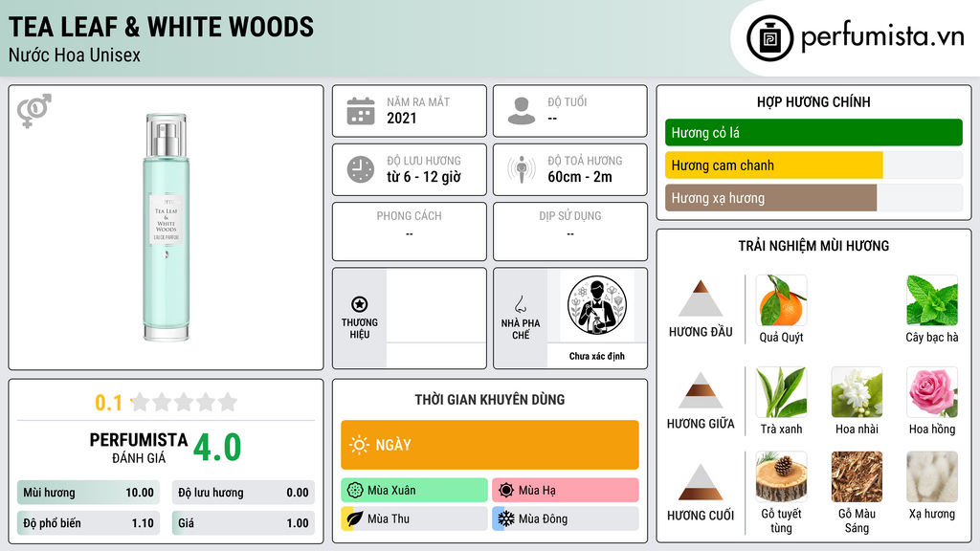This screenshot has height=551, width=980.
Task: Click the Perfumista đánh giá label
Action: click(x=139, y=448)
